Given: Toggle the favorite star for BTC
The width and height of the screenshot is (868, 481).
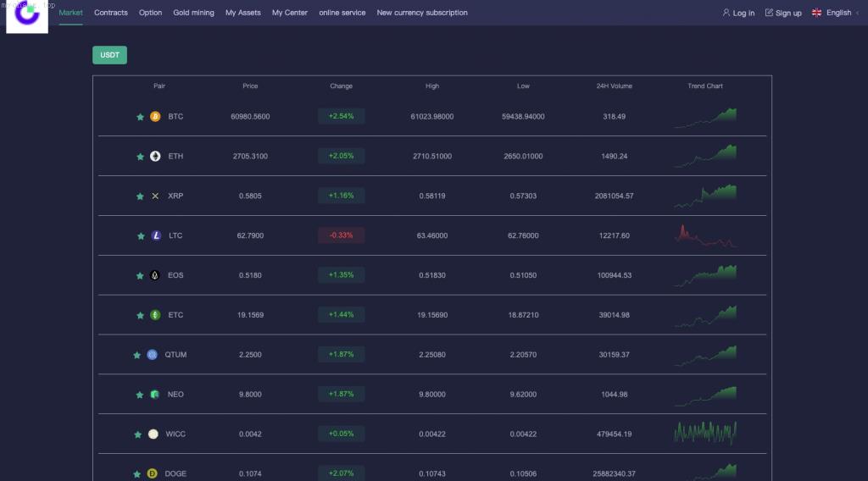Looking at the screenshot, I should [140, 117].
